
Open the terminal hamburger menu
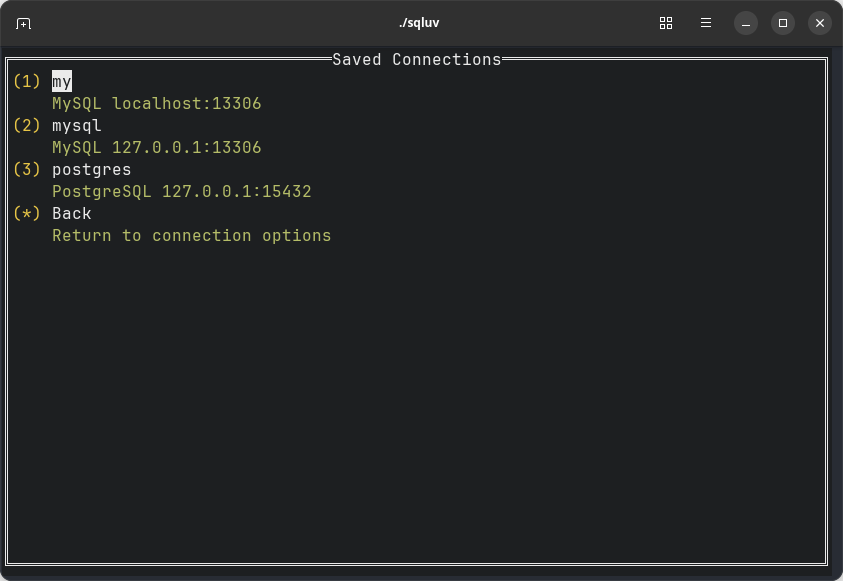pos(706,23)
